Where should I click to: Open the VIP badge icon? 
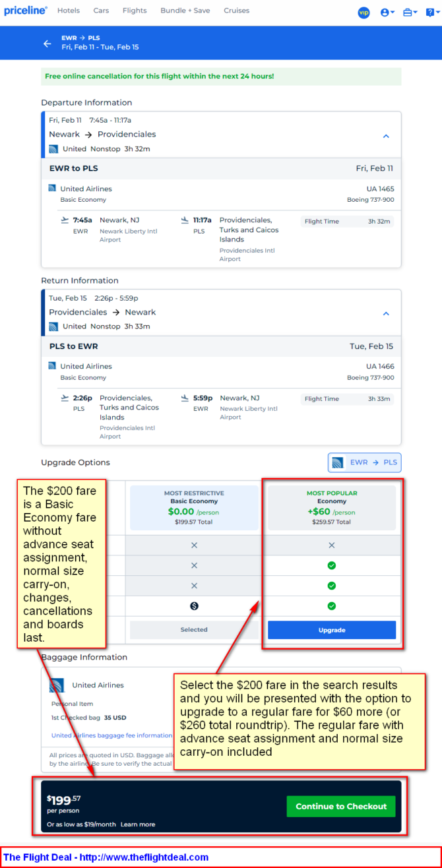[363, 12]
